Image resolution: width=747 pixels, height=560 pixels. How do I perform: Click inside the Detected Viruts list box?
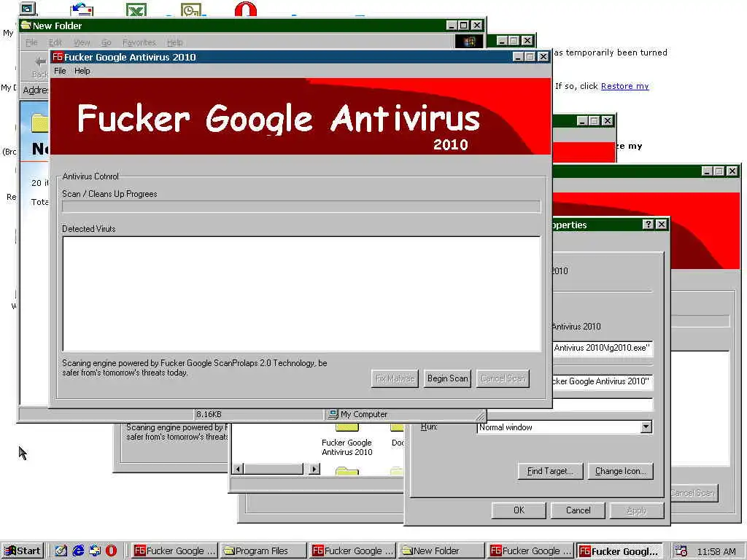click(301, 294)
